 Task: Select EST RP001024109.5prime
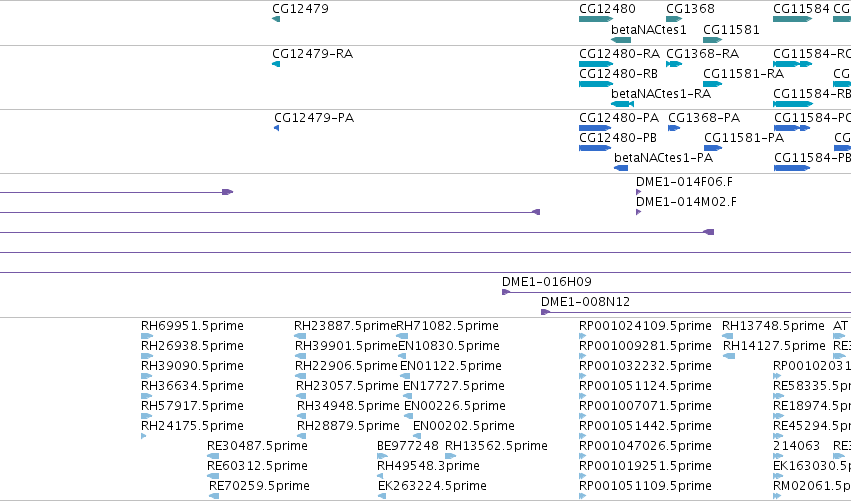point(645,326)
